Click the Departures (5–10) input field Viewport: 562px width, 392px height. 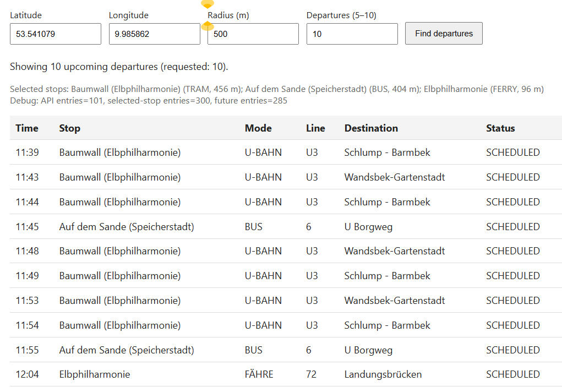[352, 34]
